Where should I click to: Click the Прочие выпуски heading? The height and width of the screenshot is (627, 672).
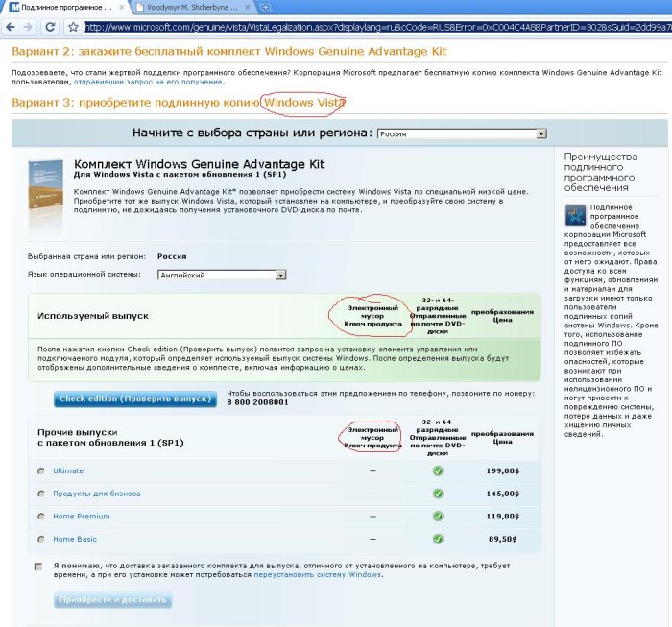pyautogui.click(x=110, y=438)
